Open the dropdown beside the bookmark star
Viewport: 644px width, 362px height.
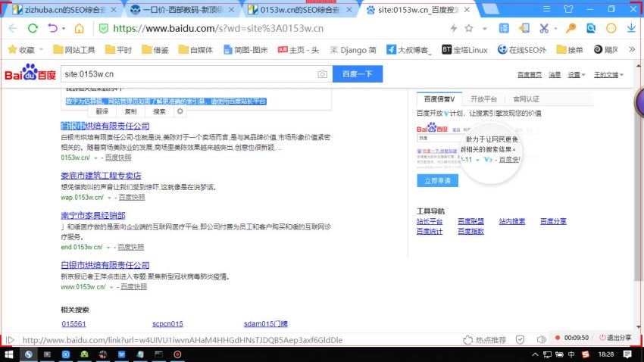point(485,29)
